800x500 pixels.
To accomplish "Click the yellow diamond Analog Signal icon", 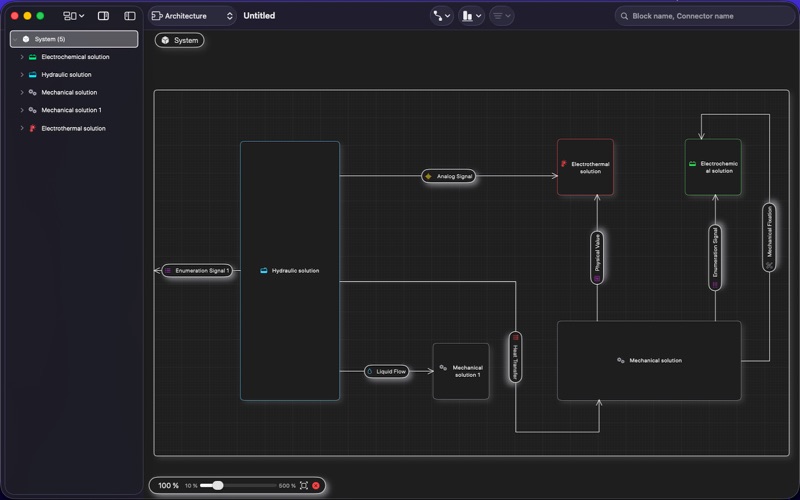I will click(429, 176).
